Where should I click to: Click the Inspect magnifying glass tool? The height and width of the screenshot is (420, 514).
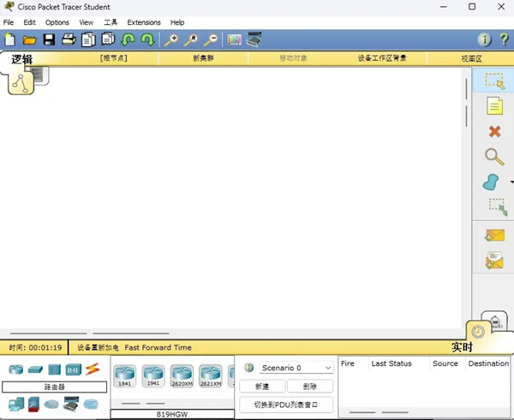pos(494,156)
